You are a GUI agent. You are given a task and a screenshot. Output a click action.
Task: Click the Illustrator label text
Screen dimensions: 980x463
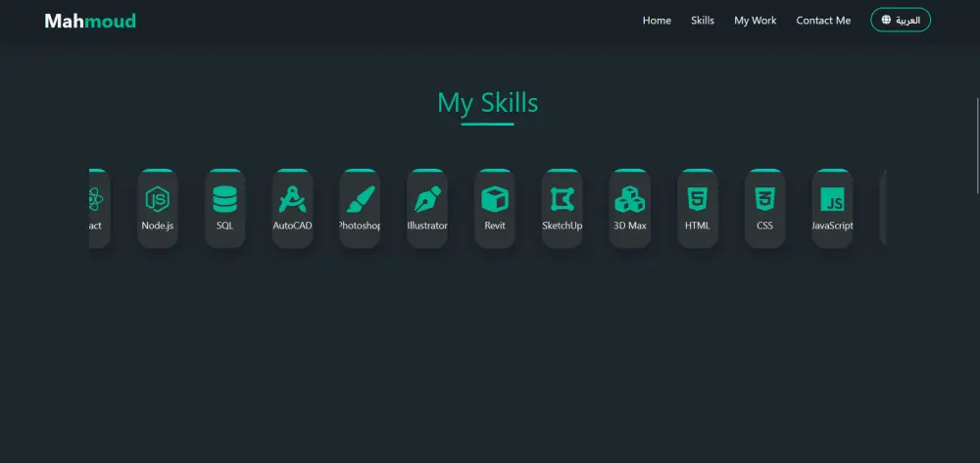[x=427, y=226]
